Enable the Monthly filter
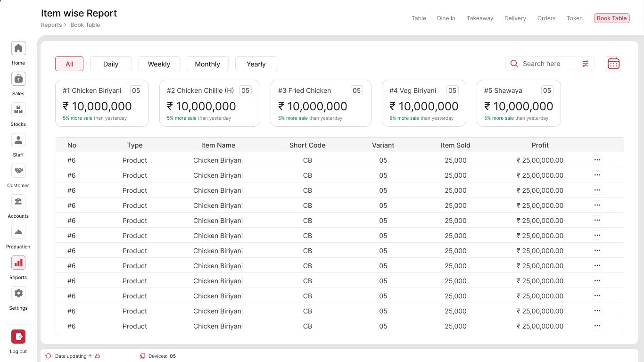Screen dimensions: 644x362 point(207,64)
